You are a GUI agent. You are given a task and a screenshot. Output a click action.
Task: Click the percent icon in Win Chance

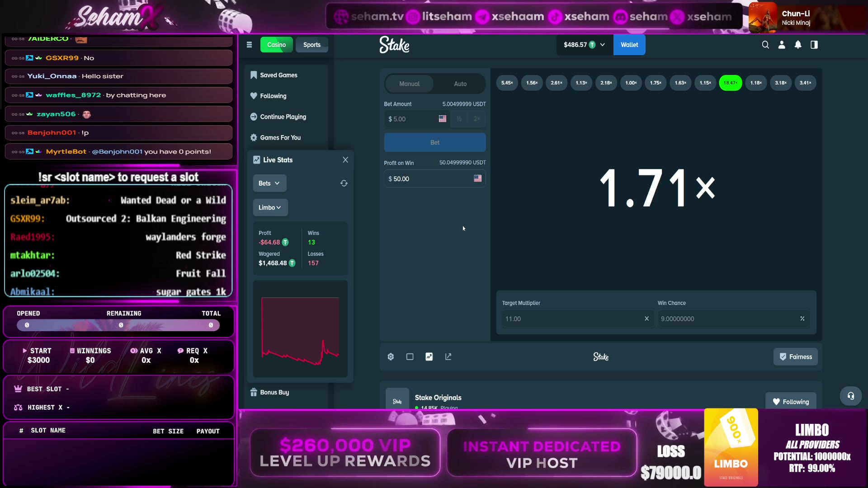point(802,319)
